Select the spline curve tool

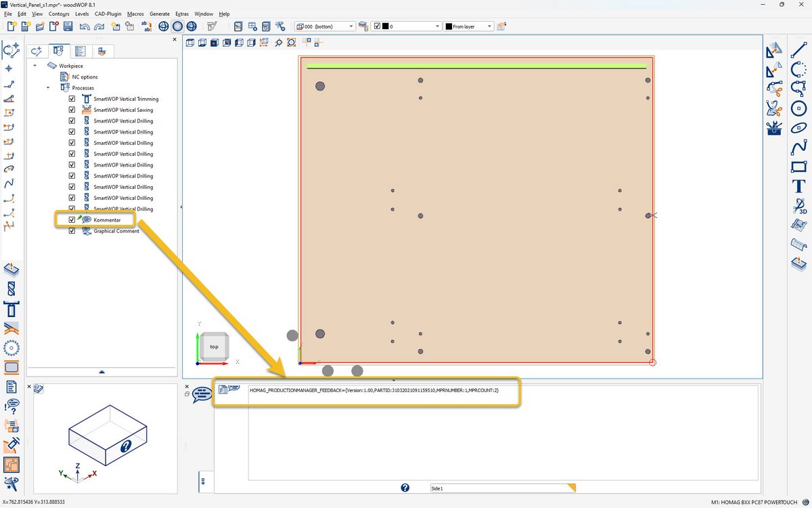point(798,146)
